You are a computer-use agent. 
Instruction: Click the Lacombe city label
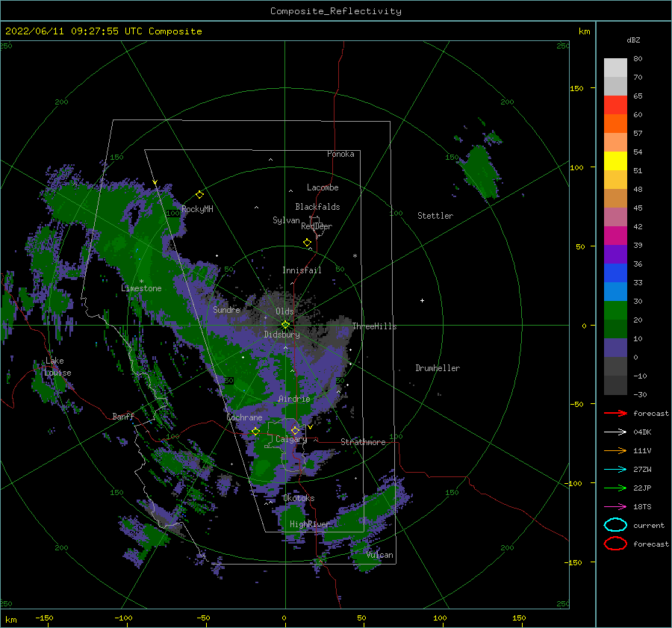(323, 187)
